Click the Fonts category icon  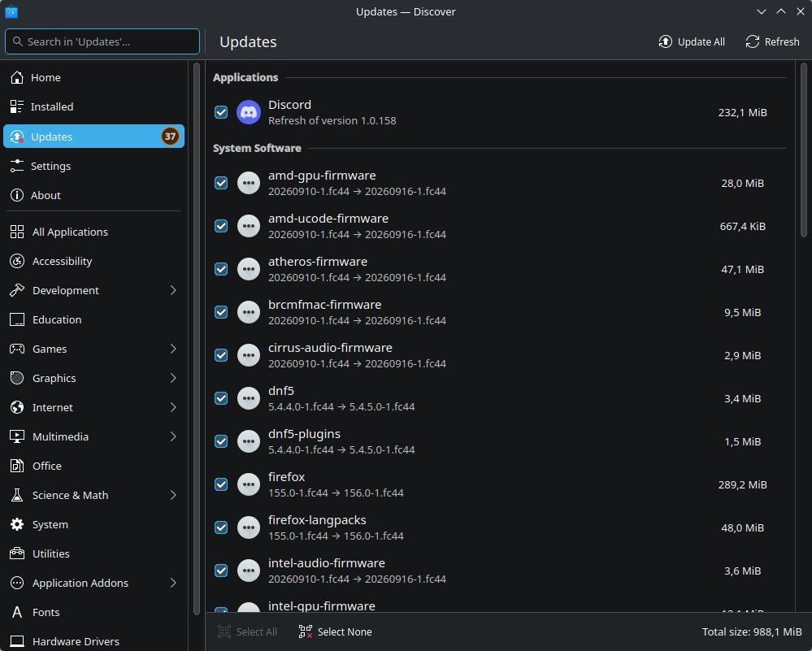tap(17, 612)
